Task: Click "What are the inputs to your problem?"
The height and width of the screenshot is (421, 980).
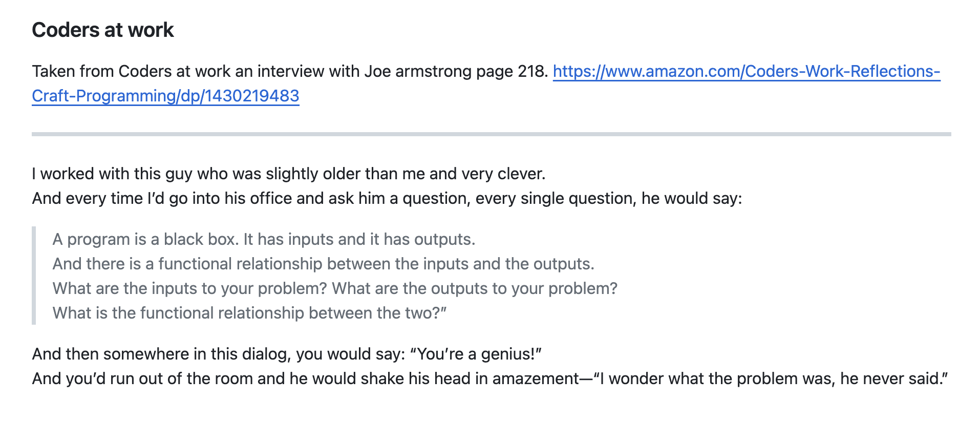Action: [x=189, y=288]
